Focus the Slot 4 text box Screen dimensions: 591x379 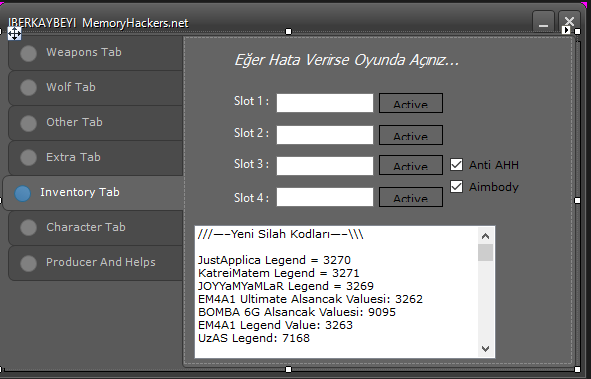325,197
